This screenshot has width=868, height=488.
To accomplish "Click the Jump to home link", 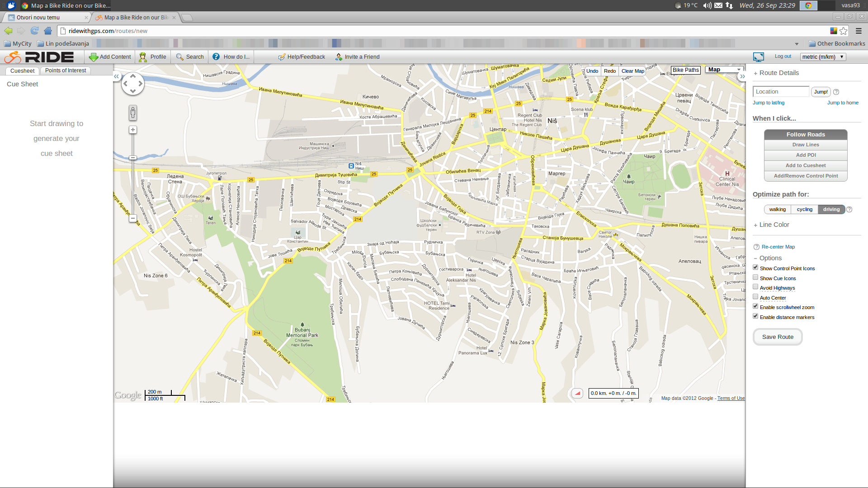I will pyautogui.click(x=842, y=103).
